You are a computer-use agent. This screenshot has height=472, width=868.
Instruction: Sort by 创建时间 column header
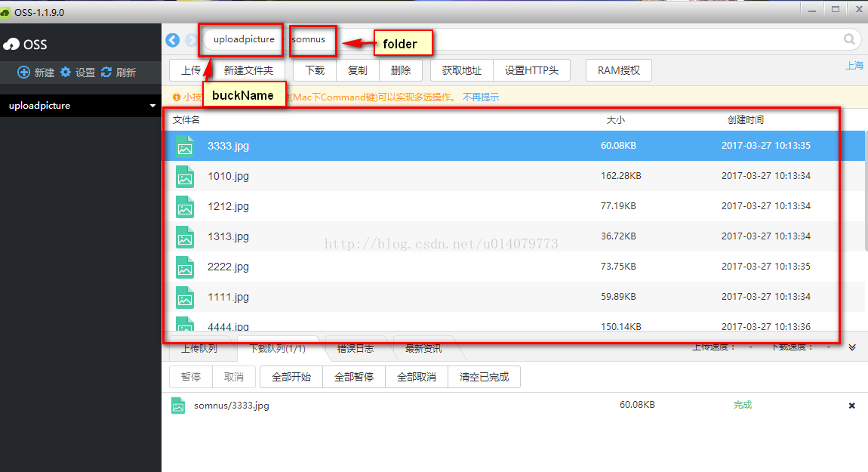tap(745, 119)
